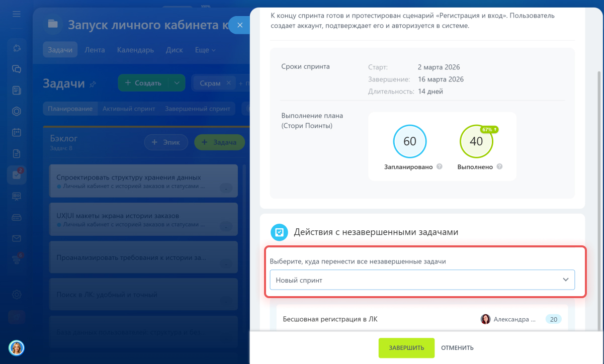Open the calendar icon in left sidebar

pyautogui.click(x=17, y=133)
